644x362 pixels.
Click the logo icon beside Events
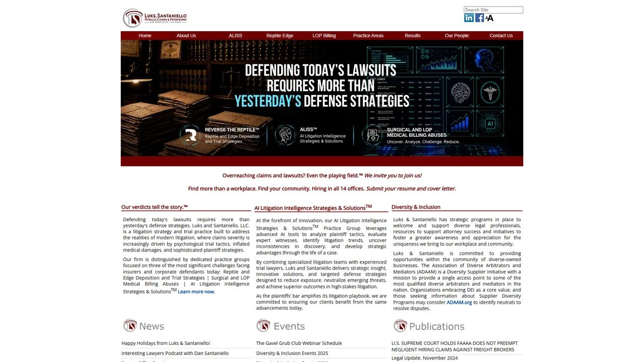[x=263, y=326]
